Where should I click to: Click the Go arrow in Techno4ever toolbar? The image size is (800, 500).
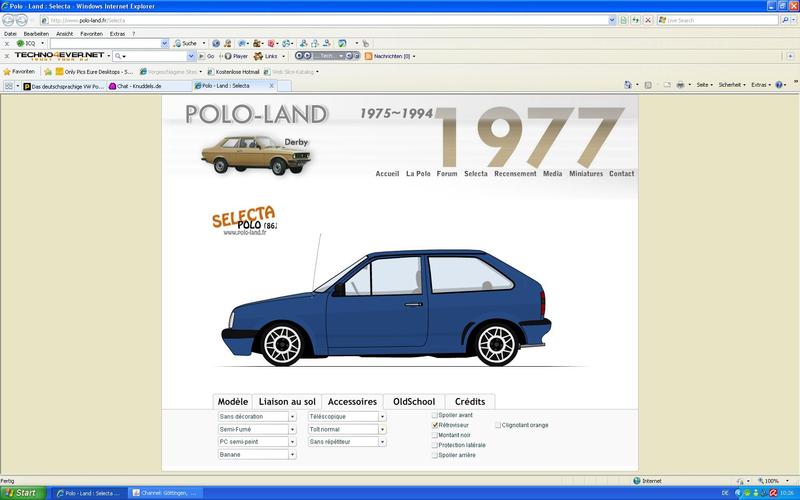point(207,56)
